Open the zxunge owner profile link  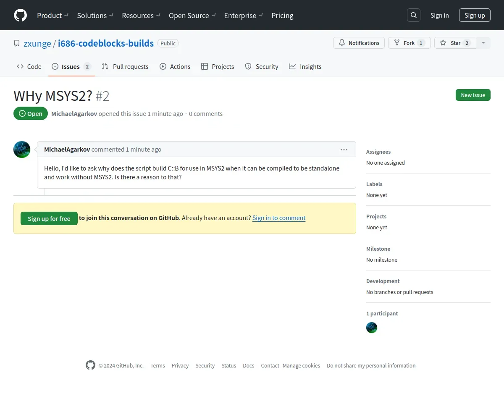[37, 43]
